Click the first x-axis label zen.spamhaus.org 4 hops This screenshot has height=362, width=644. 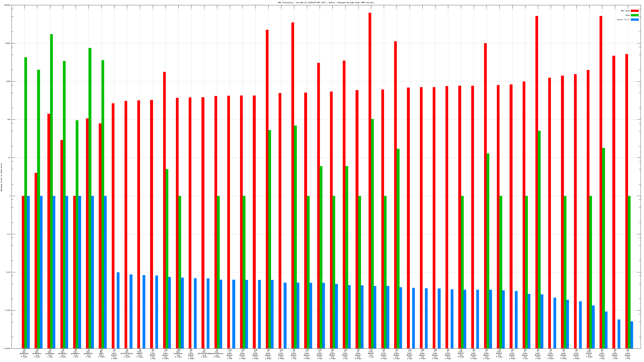click(24, 353)
